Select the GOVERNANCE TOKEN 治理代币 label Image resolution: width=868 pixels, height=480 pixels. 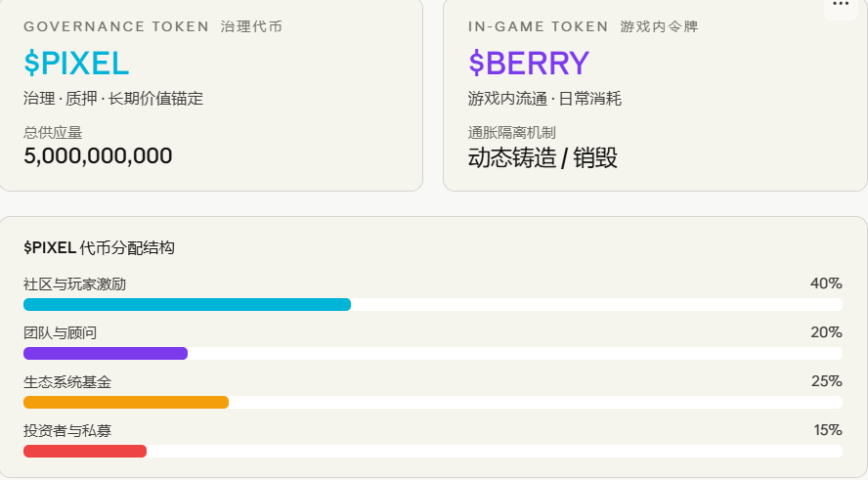[x=152, y=26]
